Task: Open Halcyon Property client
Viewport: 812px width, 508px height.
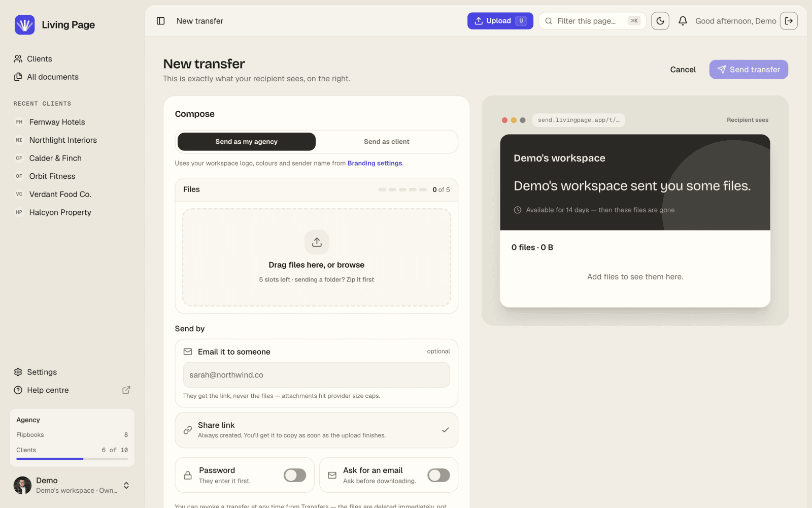Action: (x=72, y=212)
